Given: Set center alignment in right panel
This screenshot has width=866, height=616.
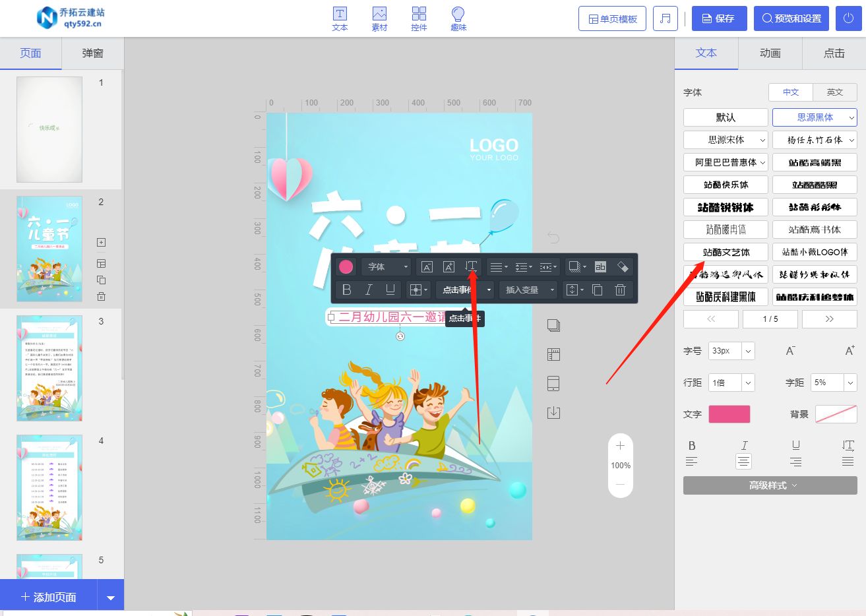Looking at the screenshot, I should tap(743, 462).
